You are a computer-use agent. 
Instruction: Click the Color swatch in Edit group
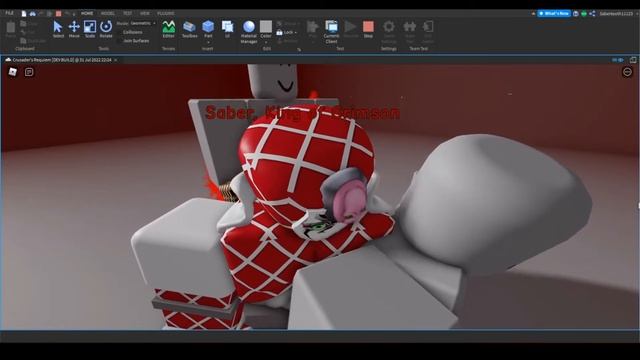[x=266, y=27]
